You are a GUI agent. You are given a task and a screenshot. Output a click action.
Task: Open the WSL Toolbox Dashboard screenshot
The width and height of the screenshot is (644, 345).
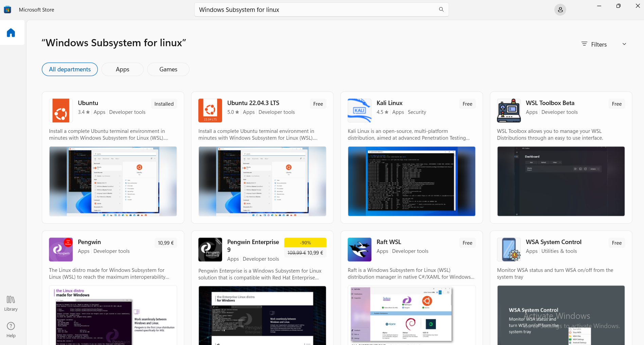tap(561, 181)
